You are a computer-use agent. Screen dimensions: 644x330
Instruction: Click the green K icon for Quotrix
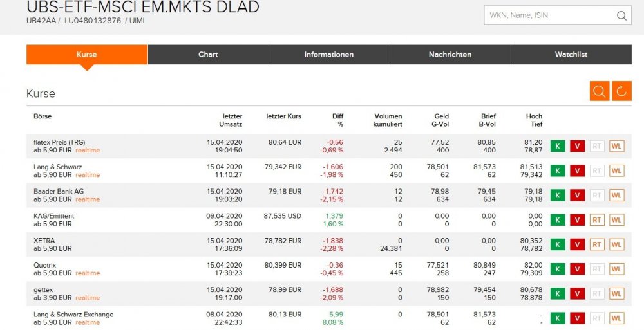click(x=557, y=269)
